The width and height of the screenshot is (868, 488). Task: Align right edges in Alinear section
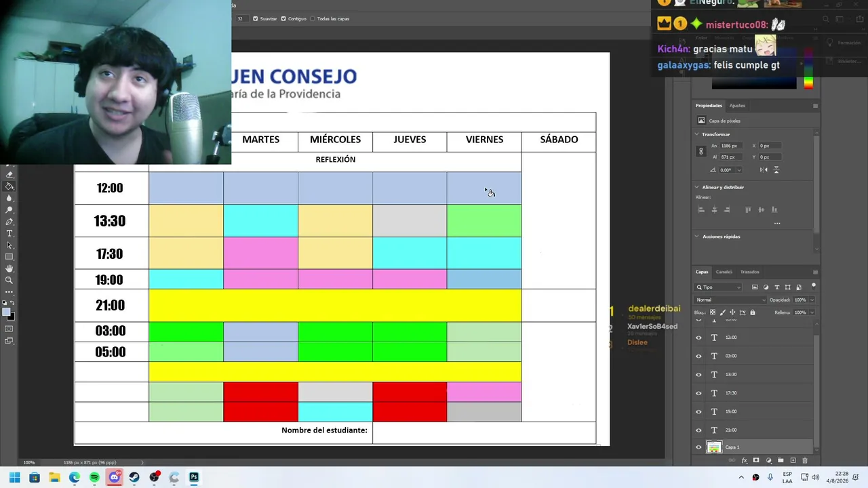coord(728,209)
